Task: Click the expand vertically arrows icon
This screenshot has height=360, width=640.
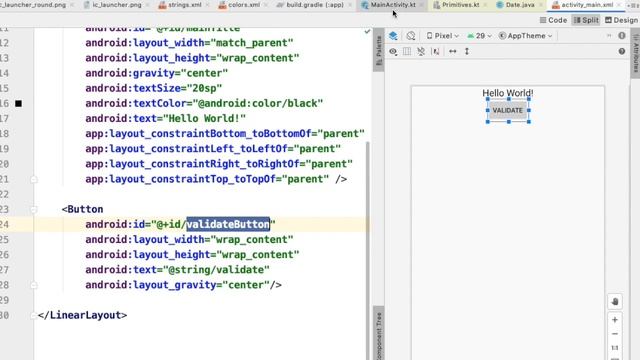Action: click(467, 51)
